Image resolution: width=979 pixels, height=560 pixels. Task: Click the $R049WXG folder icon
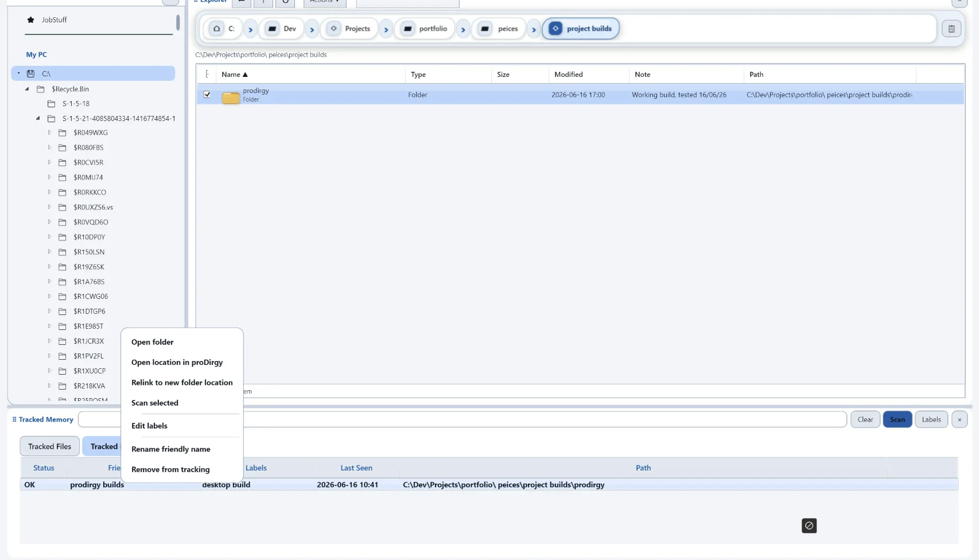pyautogui.click(x=63, y=133)
